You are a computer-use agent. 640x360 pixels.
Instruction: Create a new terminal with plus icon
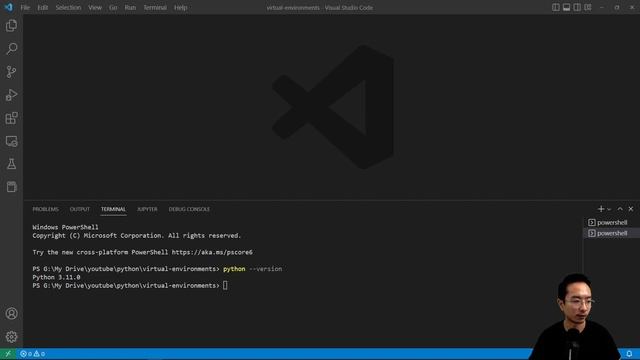[x=601, y=209]
